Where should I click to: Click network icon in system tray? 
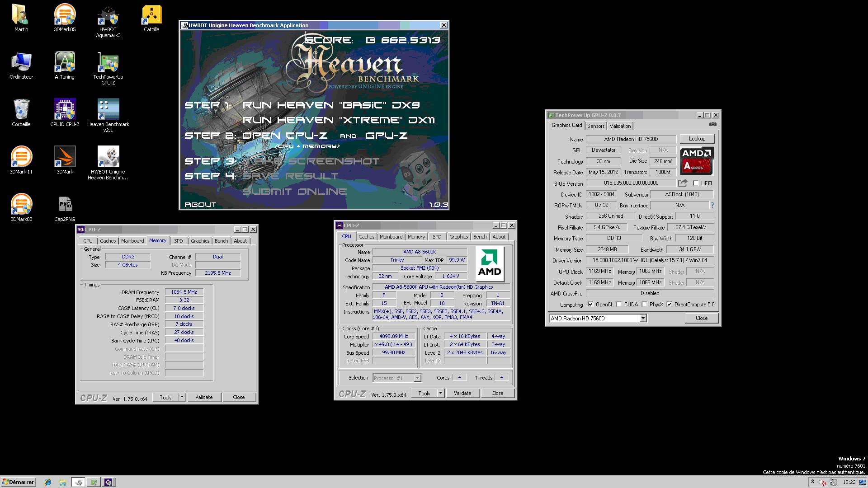coord(833,482)
